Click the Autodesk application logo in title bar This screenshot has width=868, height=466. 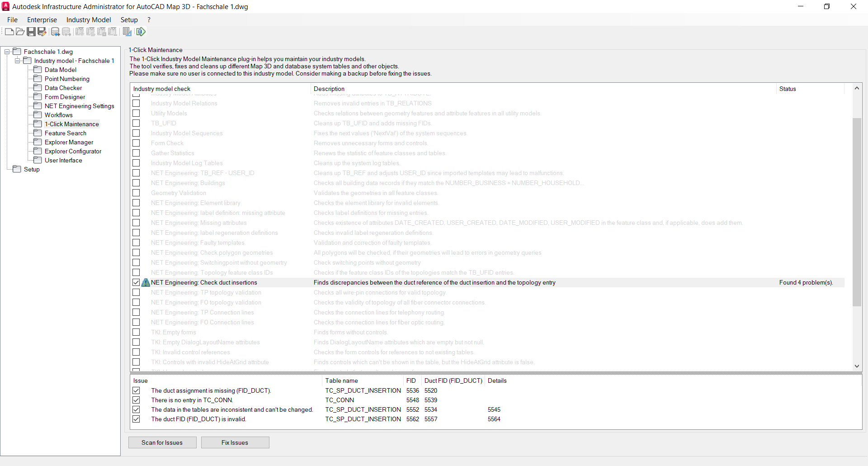(x=5, y=6)
